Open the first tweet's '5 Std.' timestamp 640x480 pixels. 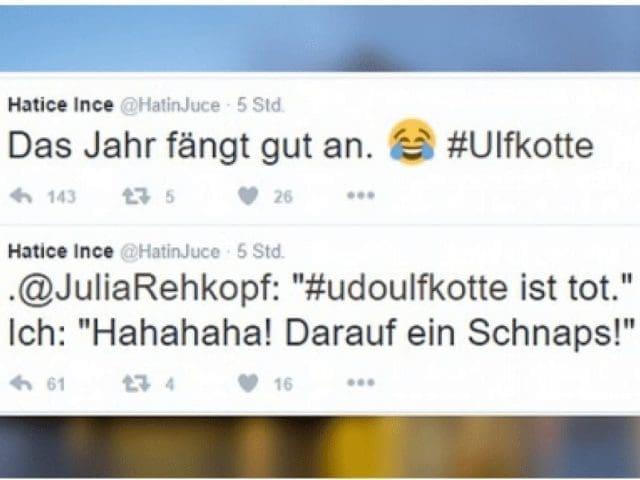[x=260, y=105]
